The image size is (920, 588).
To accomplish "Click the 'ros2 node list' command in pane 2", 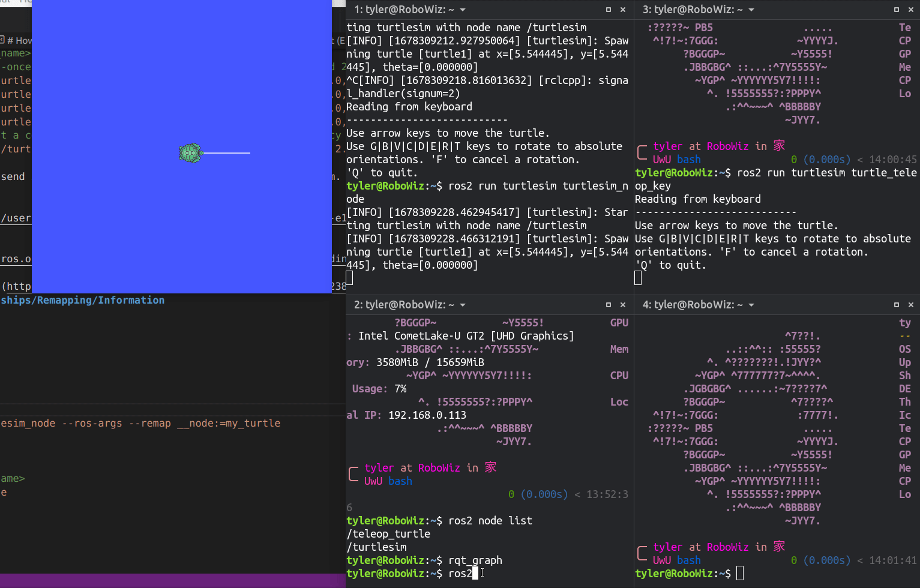I will [490, 521].
